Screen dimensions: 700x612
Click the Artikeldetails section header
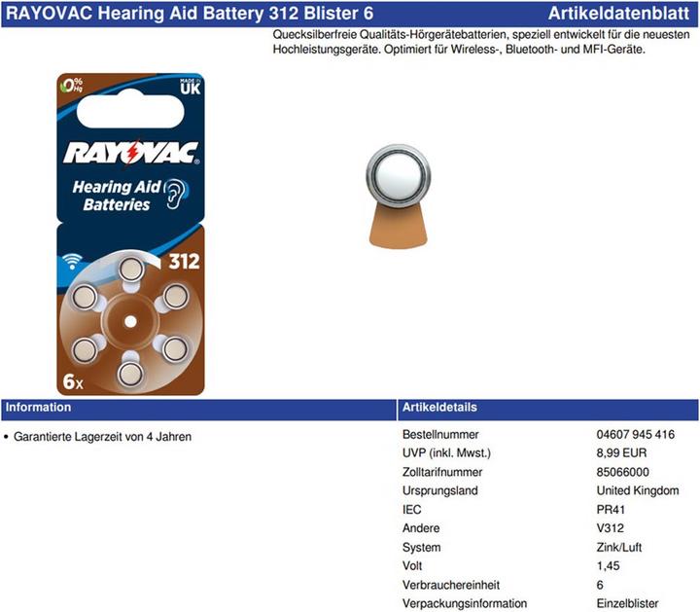(438, 407)
